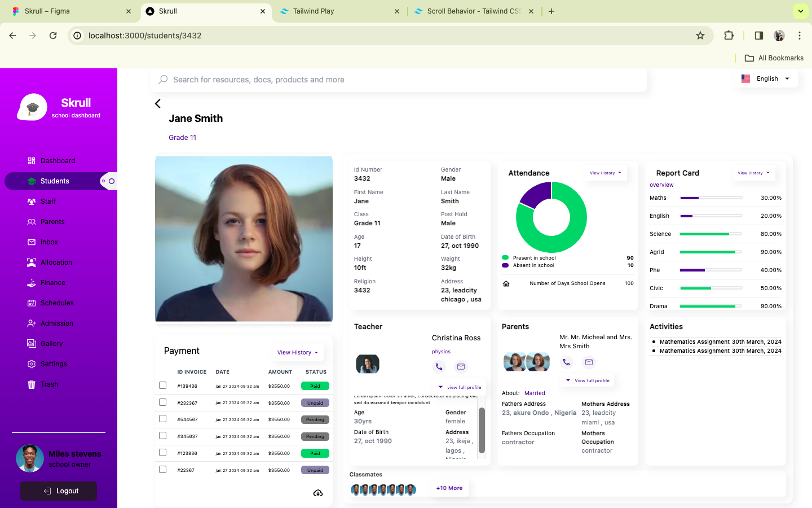Image resolution: width=812 pixels, height=508 pixels.
Task: Click the Trash bin icon in sidebar
Action: click(32, 384)
